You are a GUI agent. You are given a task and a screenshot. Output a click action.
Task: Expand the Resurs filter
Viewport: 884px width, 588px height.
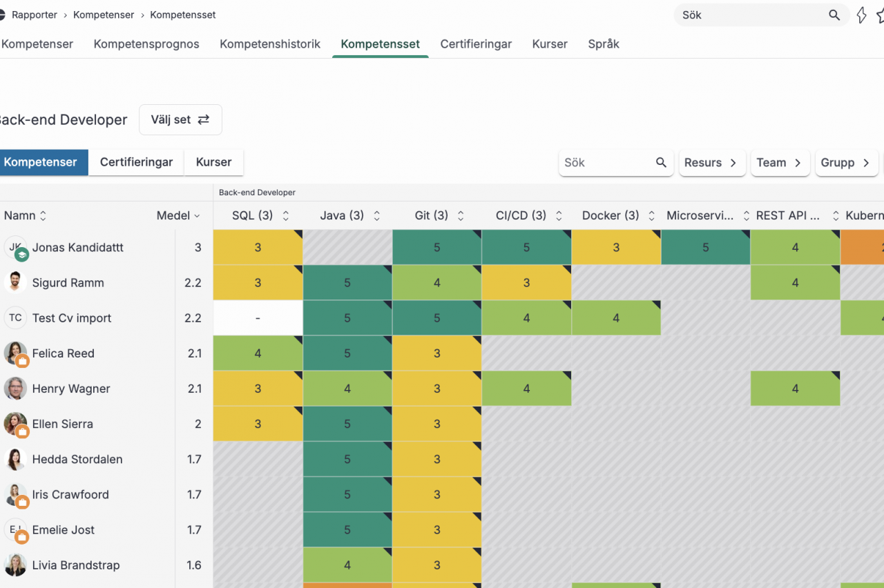click(x=711, y=163)
